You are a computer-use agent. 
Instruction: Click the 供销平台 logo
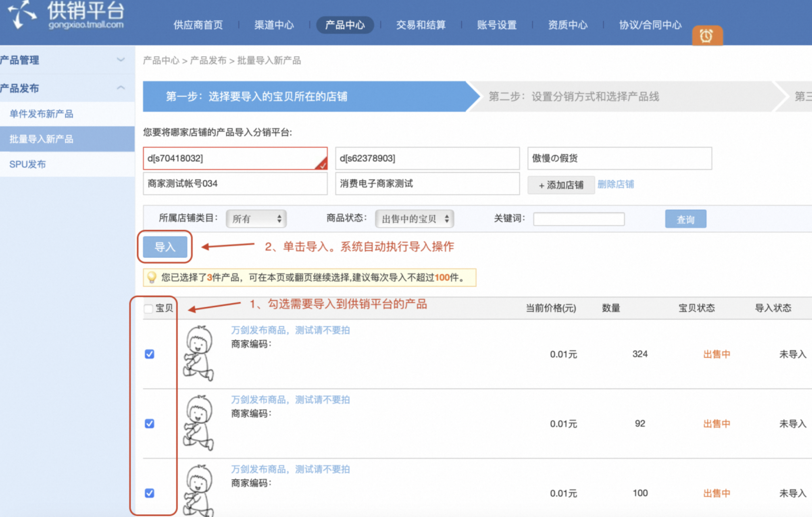pyautogui.click(x=66, y=15)
